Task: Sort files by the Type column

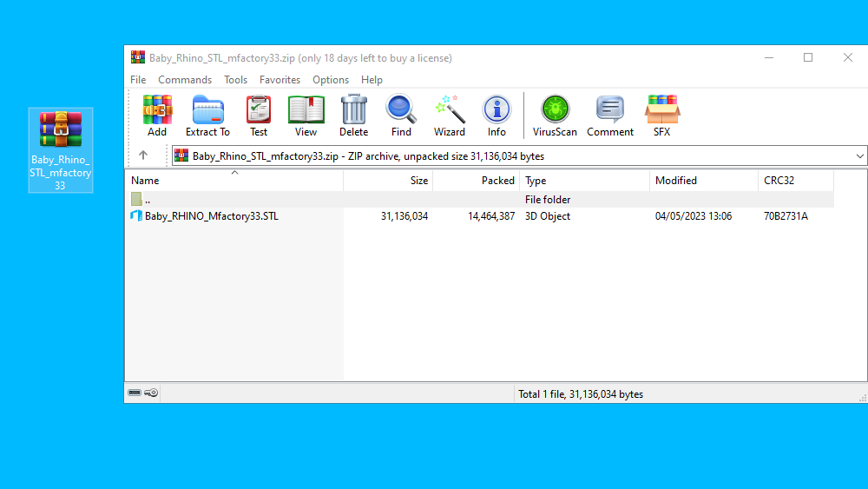Action: click(584, 181)
